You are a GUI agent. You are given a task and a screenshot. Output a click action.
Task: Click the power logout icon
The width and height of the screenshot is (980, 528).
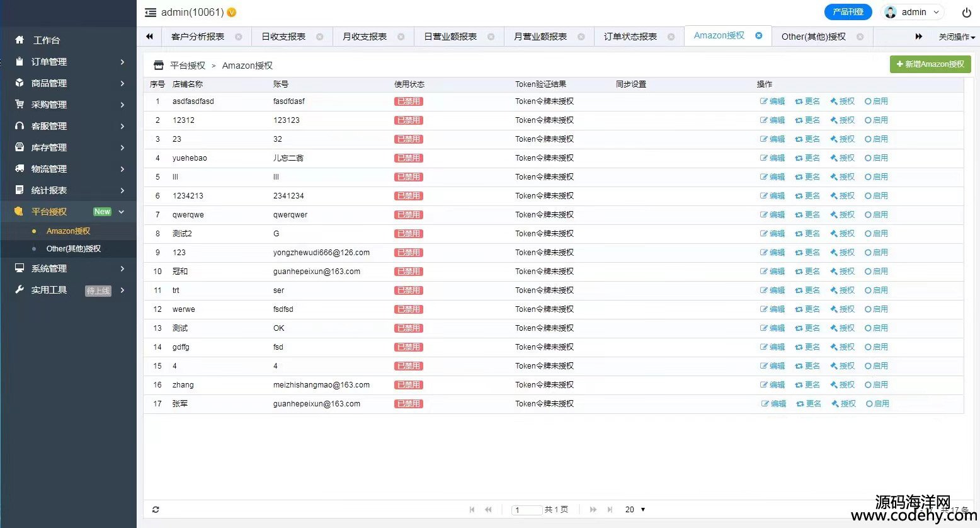pos(966,13)
